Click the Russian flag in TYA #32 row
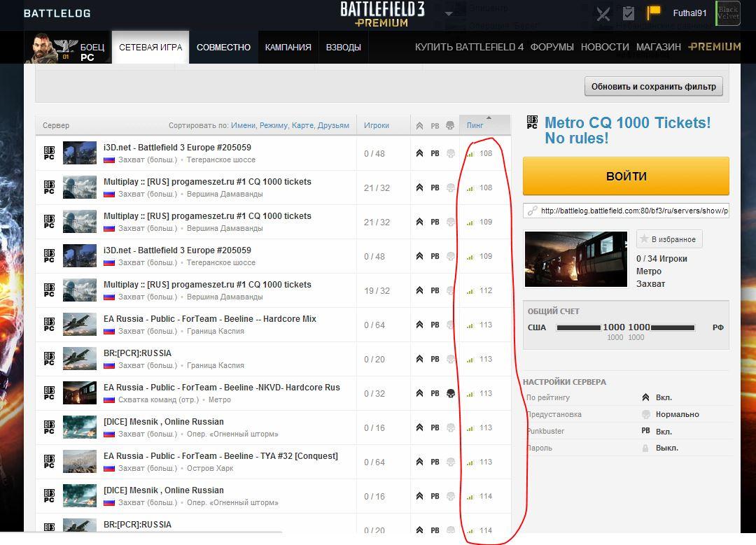The height and width of the screenshot is (545, 756). [109, 468]
